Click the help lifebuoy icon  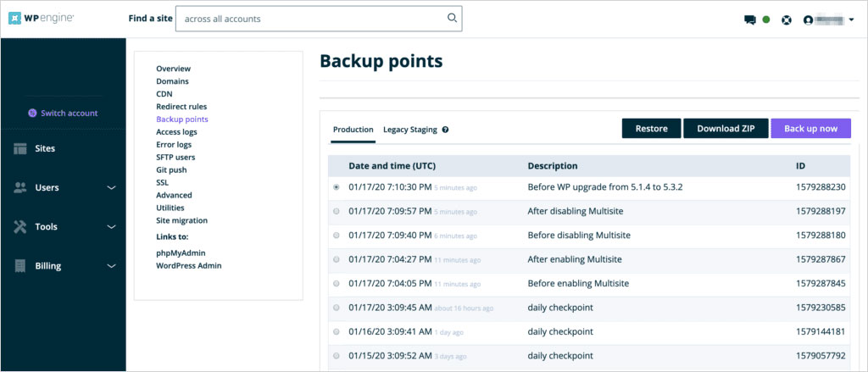(x=787, y=19)
